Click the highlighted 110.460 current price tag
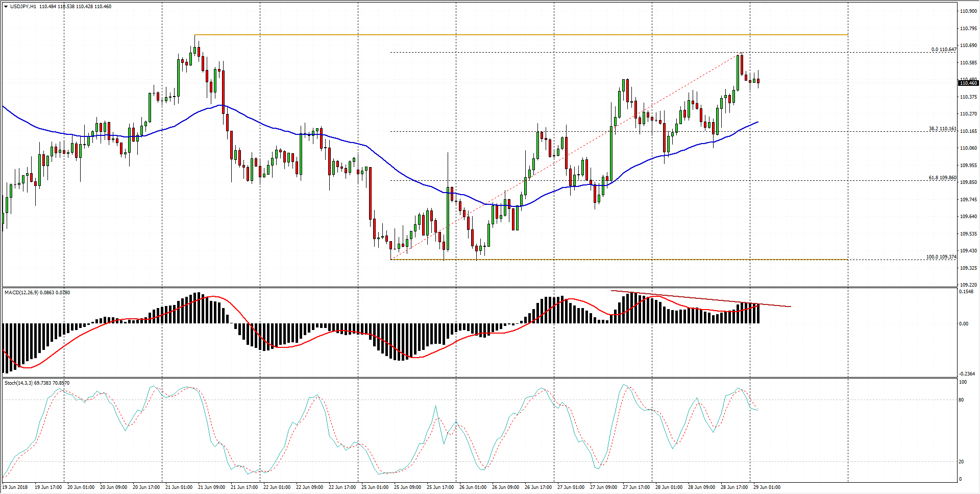980x494 pixels. (x=968, y=83)
